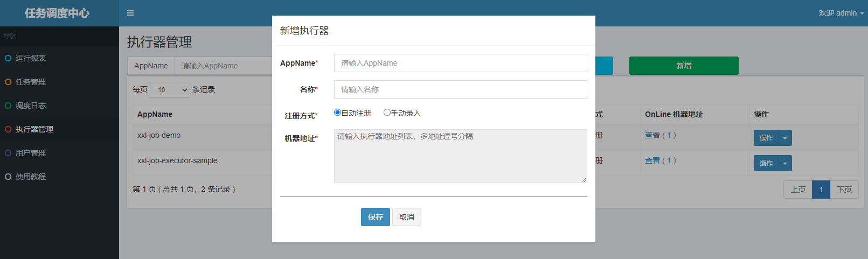Screen dimensions: 868x259
Task: Click the green 新增 button
Action: tap(684, 66)
